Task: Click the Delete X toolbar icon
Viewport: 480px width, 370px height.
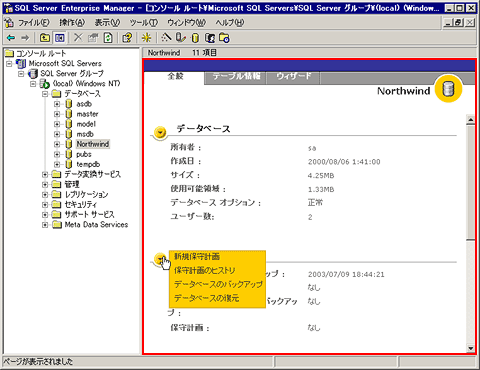Action: point(78,38)
